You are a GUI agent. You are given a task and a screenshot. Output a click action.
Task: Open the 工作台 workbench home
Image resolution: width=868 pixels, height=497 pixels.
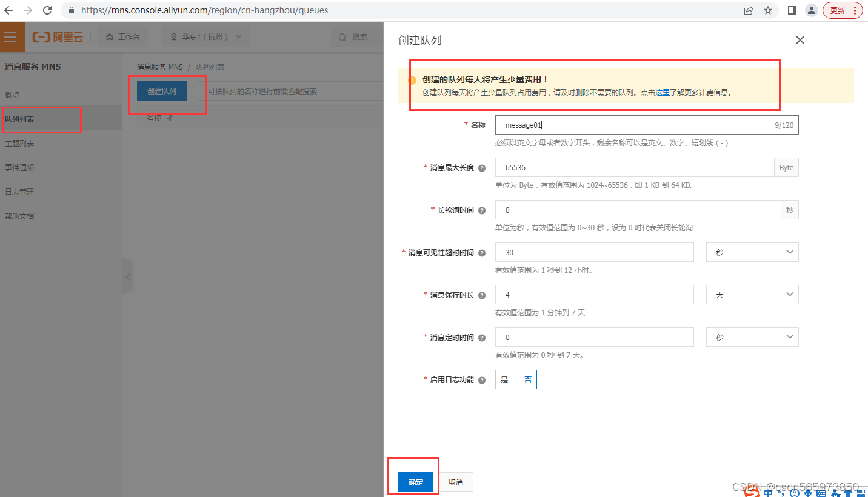pyautogui.click(x=123, y=37)
